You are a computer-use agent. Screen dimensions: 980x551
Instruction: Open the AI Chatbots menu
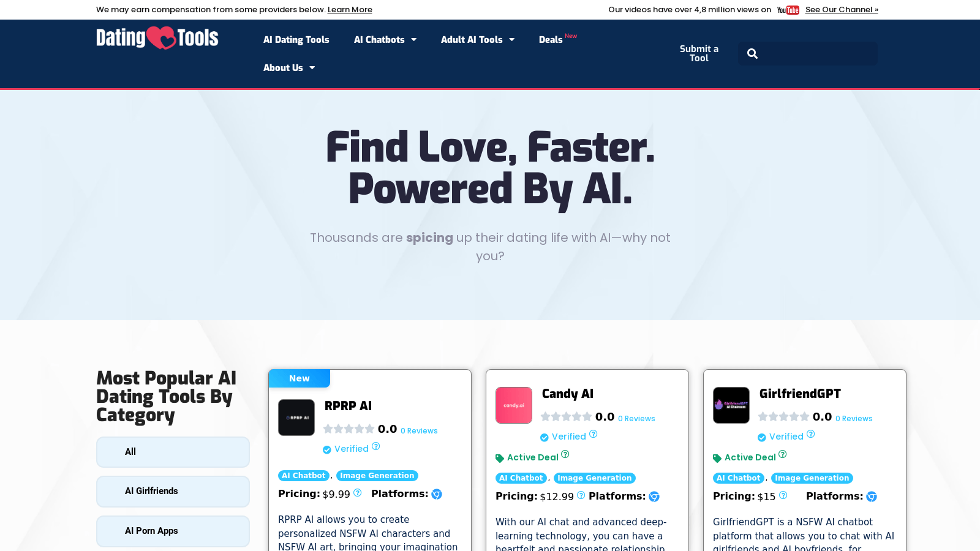379,40
